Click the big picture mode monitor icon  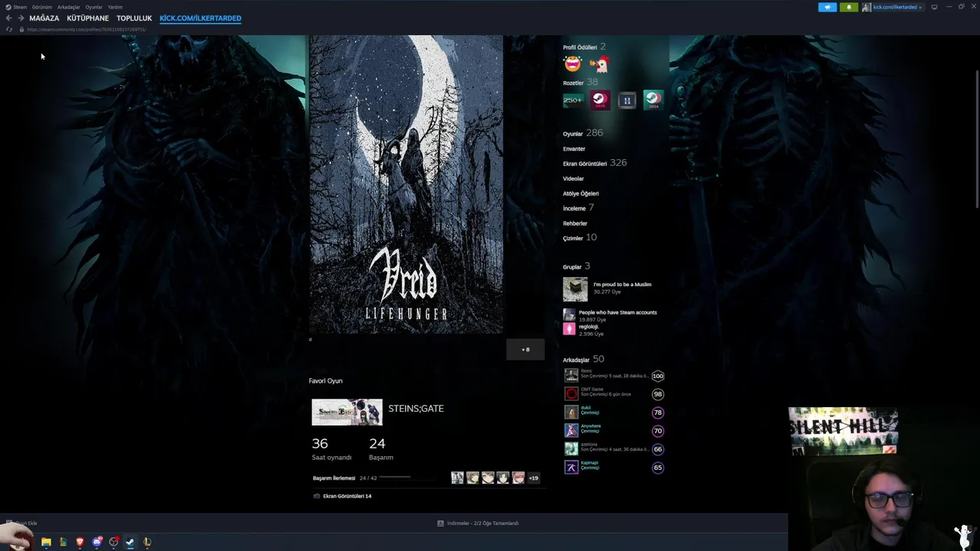click(934, 7)
